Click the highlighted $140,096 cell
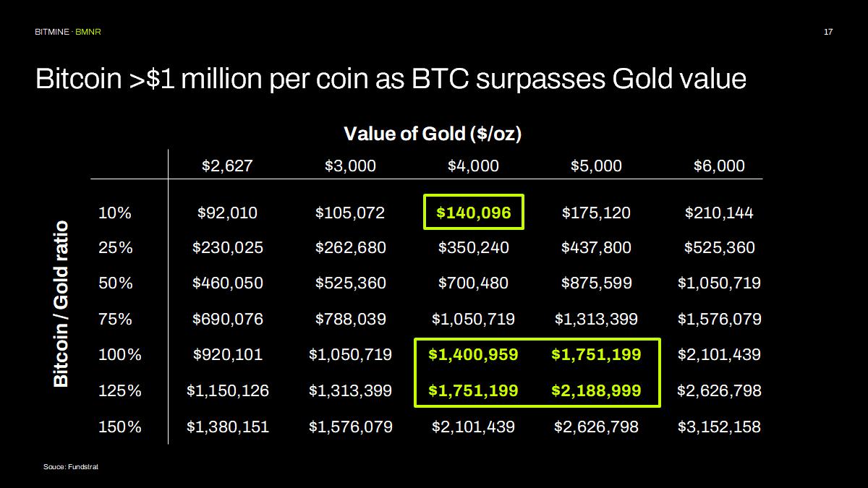 [473, 213]
